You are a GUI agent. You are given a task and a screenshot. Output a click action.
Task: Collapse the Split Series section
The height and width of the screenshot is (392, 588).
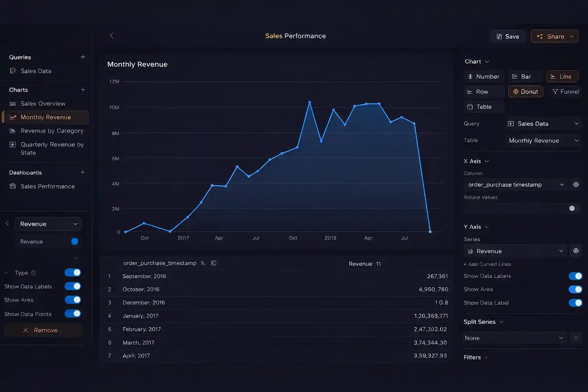pyautogui.click(x=501, y=322)
